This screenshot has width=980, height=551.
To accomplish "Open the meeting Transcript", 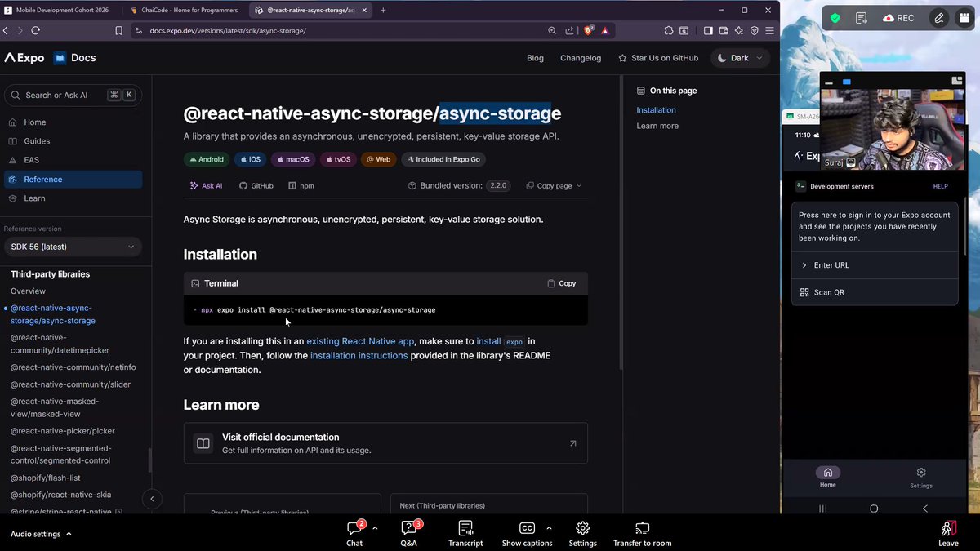I will click(465, 534).
